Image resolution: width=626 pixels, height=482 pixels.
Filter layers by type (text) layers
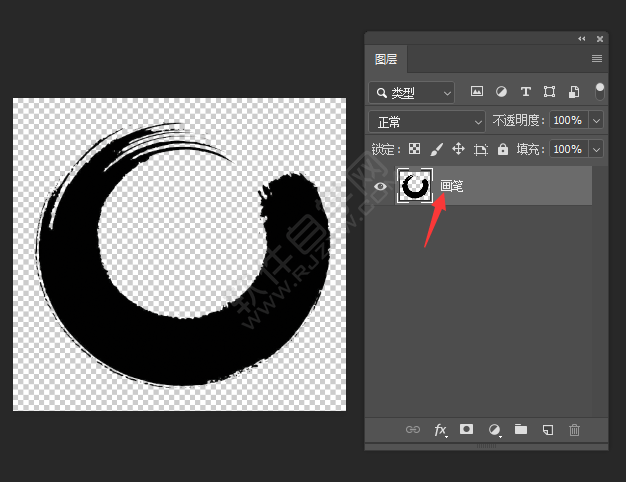[525, 92]
